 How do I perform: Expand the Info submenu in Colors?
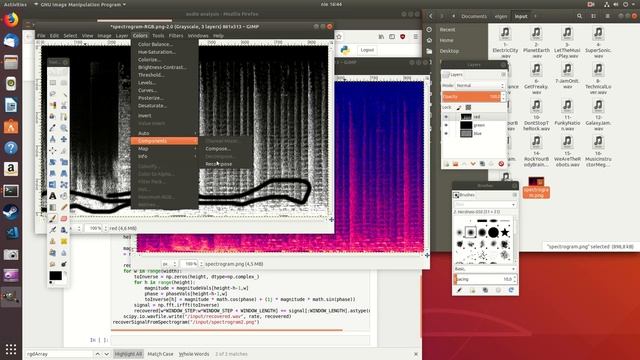pos(164,156)
